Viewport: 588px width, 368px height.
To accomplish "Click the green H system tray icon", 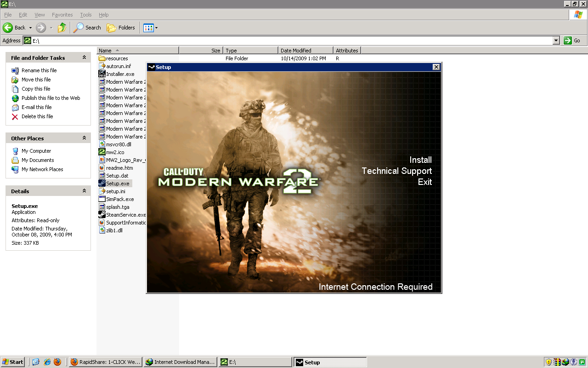I will pos(582,362).
